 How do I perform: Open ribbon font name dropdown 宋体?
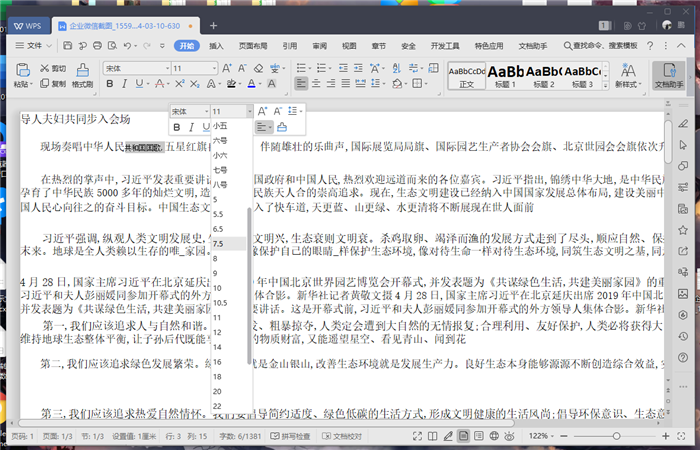point(168,68)
